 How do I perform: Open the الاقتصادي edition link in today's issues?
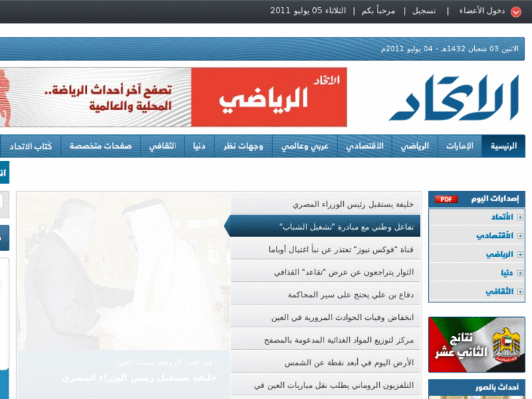pyautogui.click(x=495, y=236)
